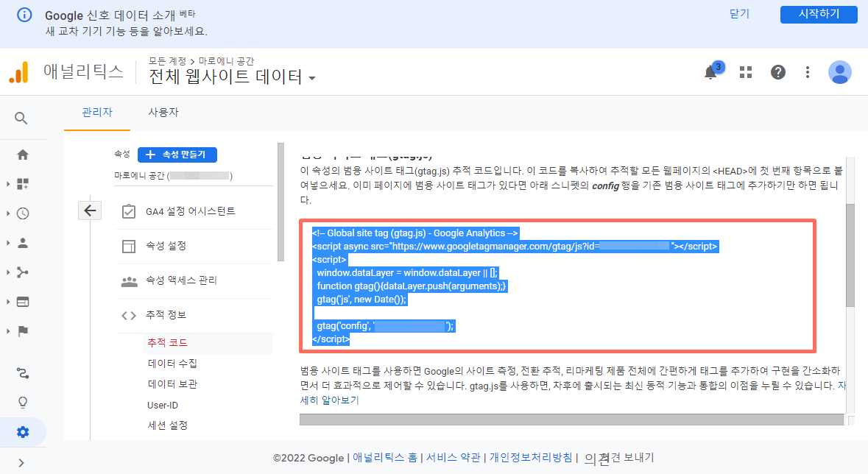Expand the Audience section arrow

pos(8,243)
